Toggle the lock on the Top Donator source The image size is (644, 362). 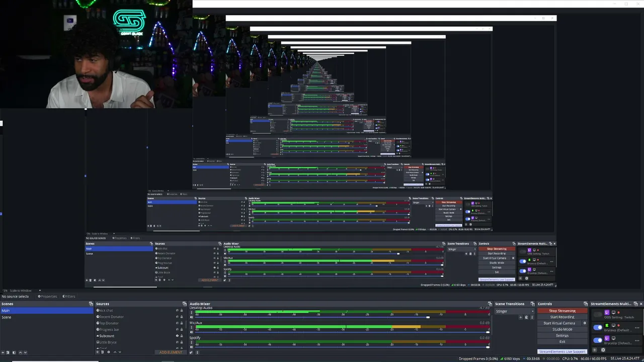182,323
